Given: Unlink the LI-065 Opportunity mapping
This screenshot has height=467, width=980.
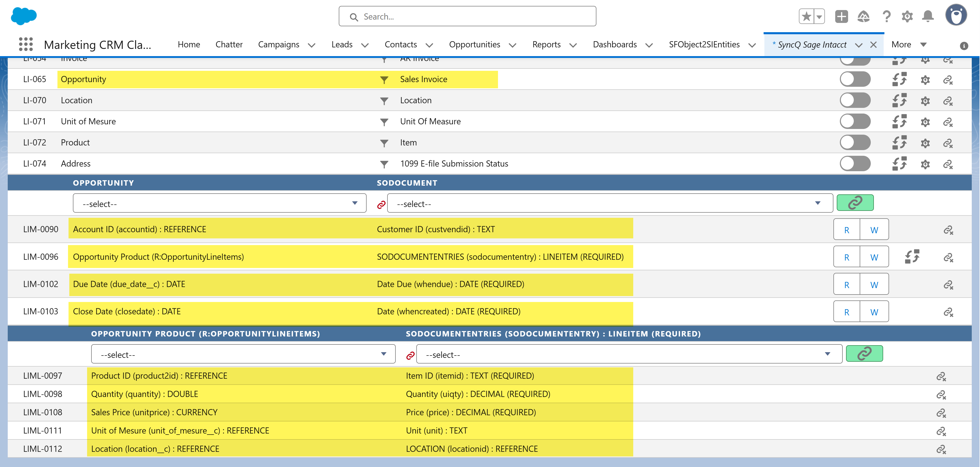Looking at the screenshot, I should click(x=948, y=80).
